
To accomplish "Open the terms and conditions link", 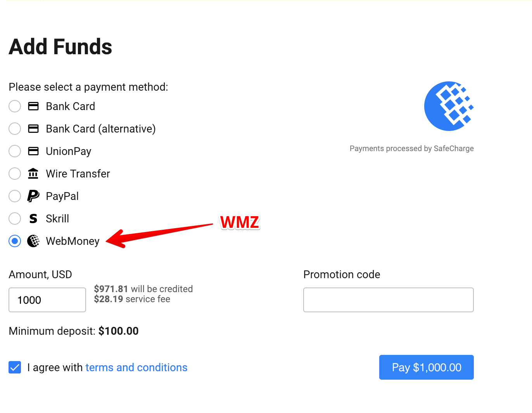I will 136,367.
